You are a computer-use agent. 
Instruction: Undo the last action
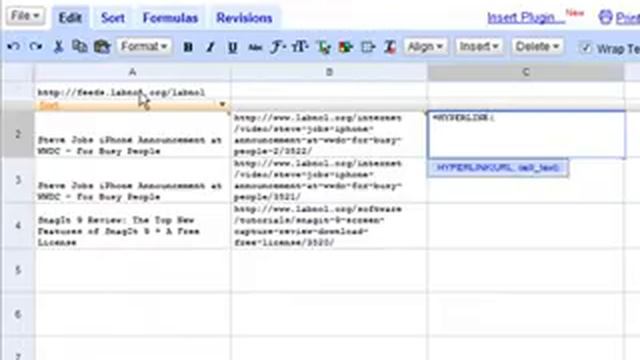(13, 47)
